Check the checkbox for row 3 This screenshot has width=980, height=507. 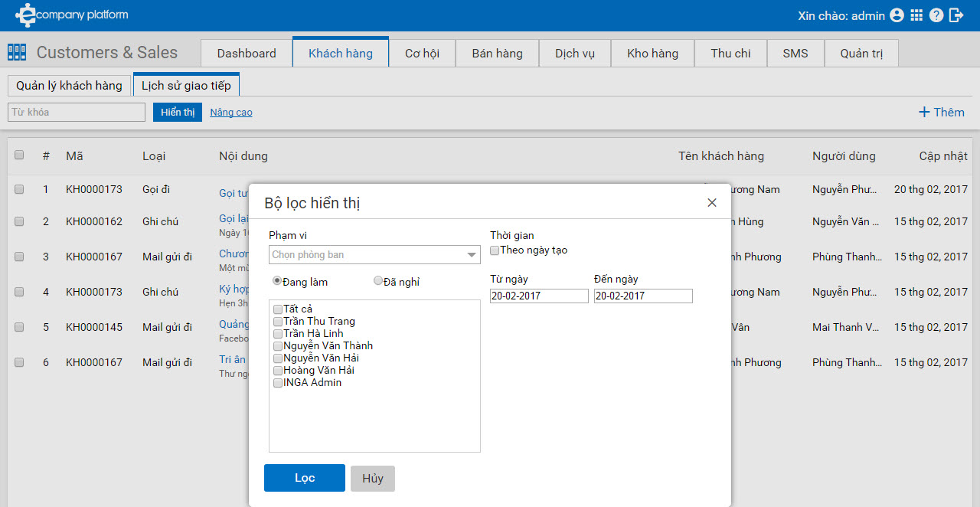(x=19, y=257)
